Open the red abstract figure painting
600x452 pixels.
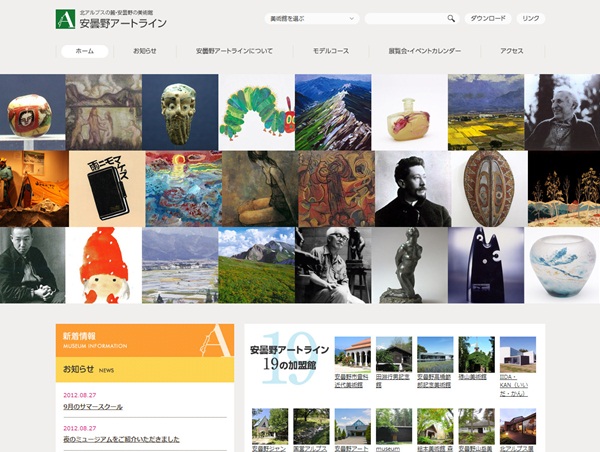337,189
